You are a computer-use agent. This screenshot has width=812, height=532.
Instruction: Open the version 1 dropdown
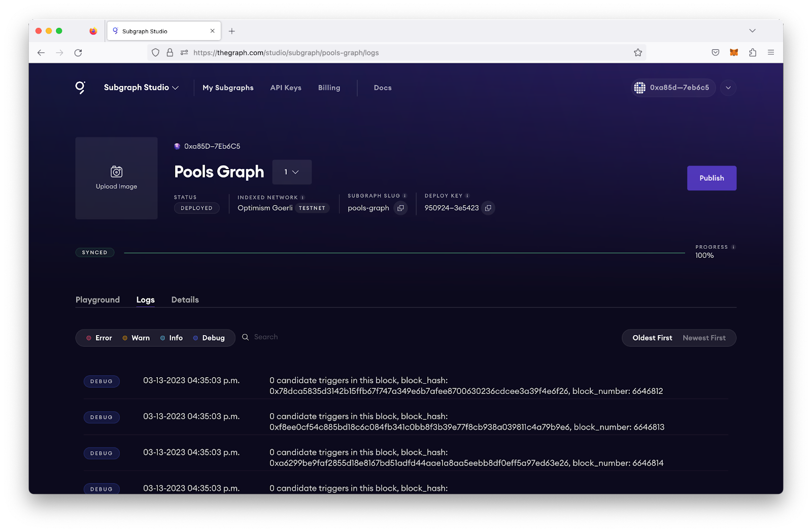[292, 172]
